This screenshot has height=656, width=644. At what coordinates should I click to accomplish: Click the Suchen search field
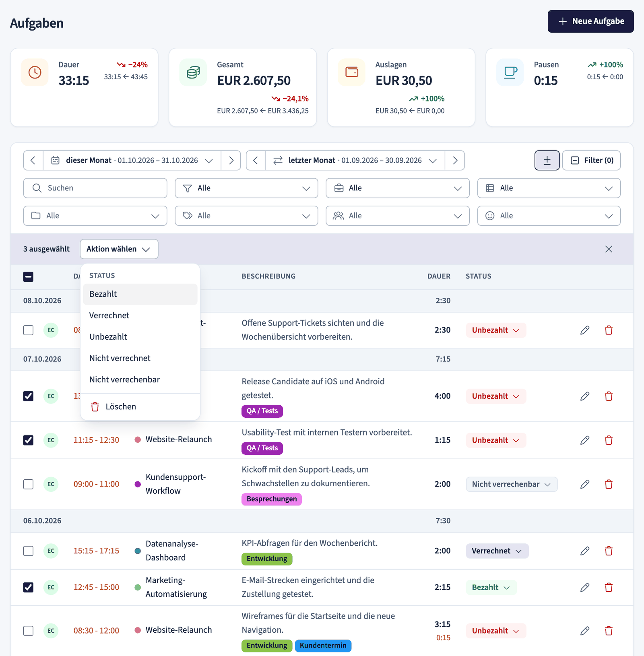[x=95, y=188]
